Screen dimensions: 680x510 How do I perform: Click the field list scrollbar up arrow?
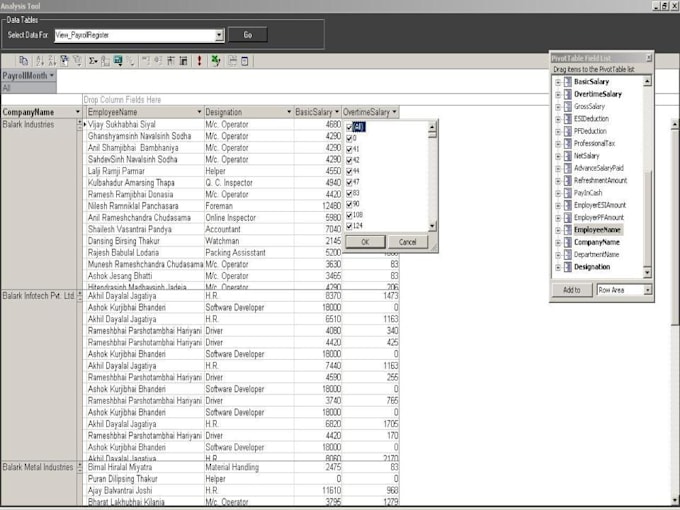tap(647, 82)
